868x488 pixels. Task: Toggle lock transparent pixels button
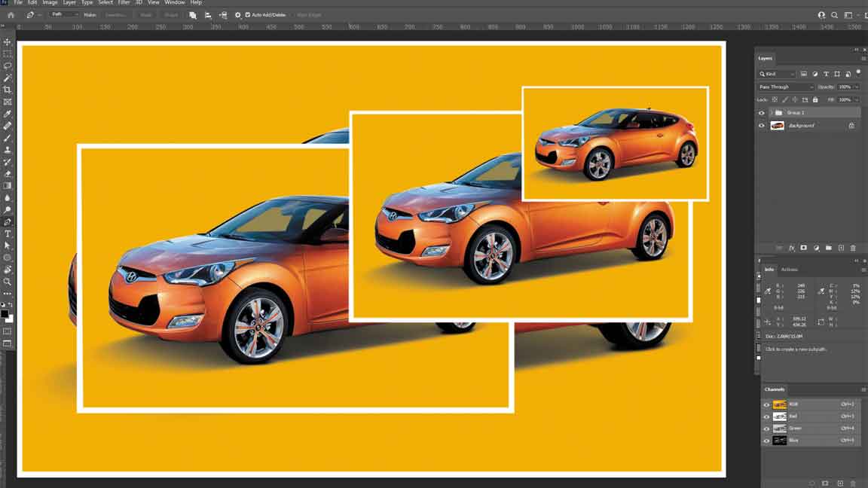click(775, 99)
